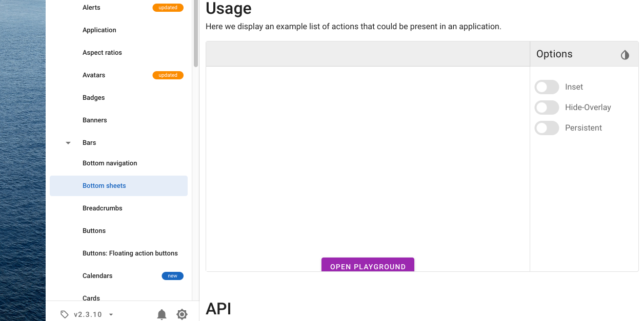The image size is (644, 321).
Task: Open the v2.3.10 version dropdown
Action: (88, 314)
